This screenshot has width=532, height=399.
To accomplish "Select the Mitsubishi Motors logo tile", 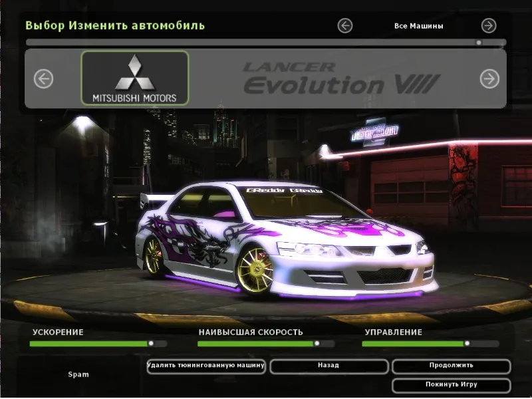I will pos(135,78).
